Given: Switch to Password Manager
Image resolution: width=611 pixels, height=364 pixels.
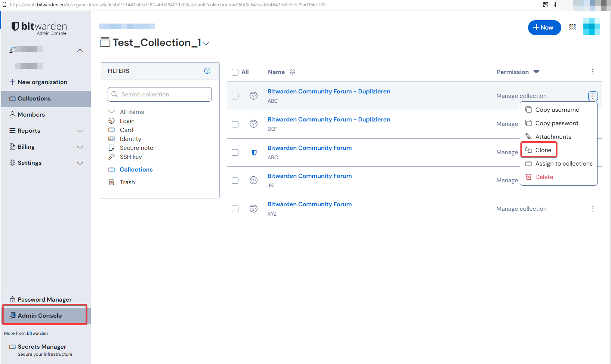Looking at the screenshot, I should pos(46,300).
